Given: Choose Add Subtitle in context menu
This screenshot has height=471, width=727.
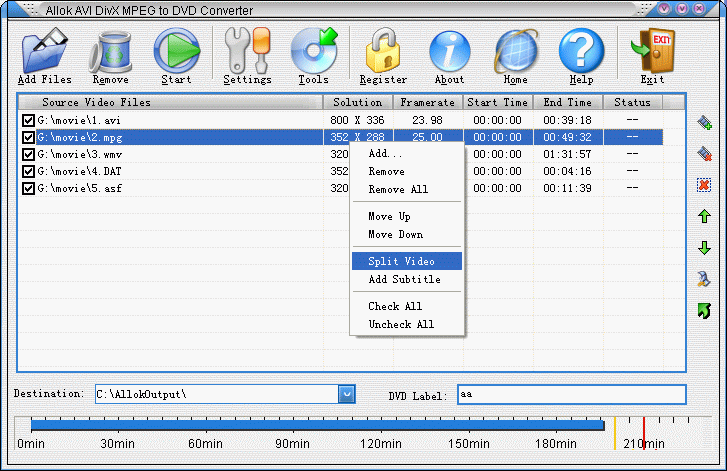Looking at the screenshot, I should point(404,280).
